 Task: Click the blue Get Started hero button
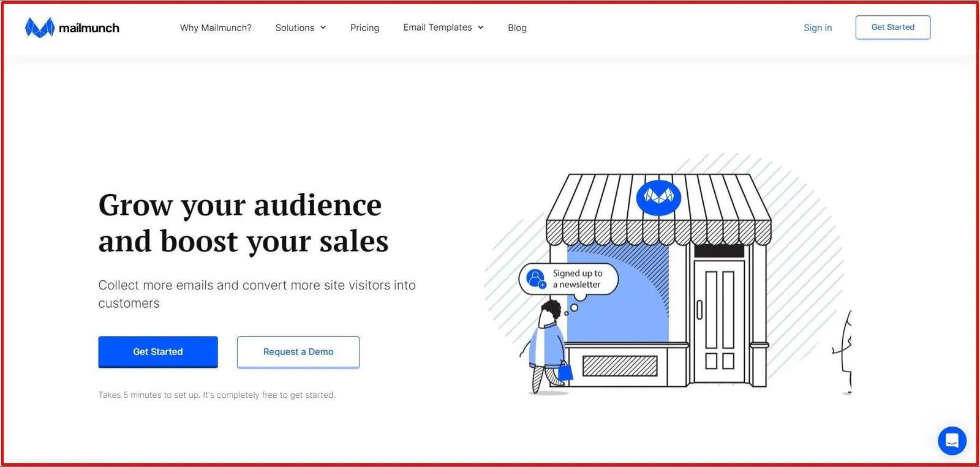[158, 352]
